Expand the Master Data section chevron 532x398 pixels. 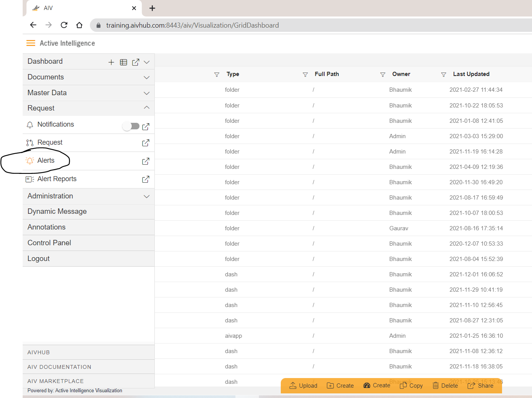pyautogui.click(x=147, y=93)
